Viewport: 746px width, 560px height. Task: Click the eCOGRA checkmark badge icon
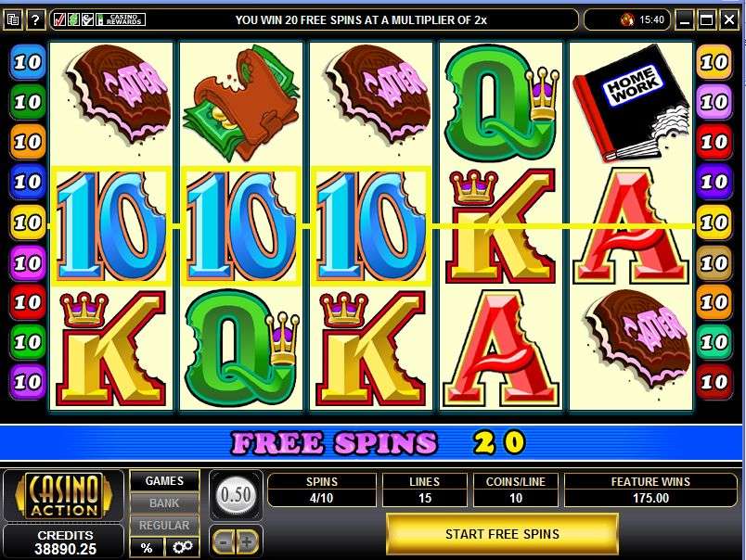point(87,19)
